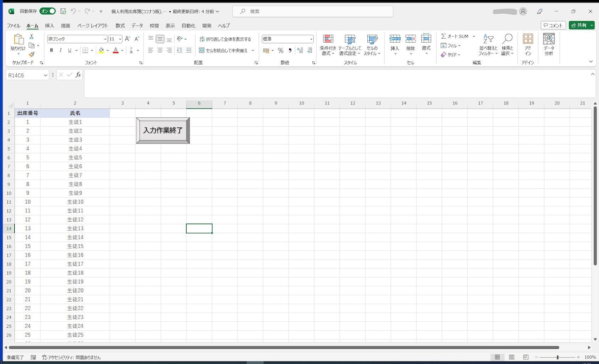This screenshot has height=364, width=599.
Task: Open the number format dropdown (標準)
Action: click(311, 39)
